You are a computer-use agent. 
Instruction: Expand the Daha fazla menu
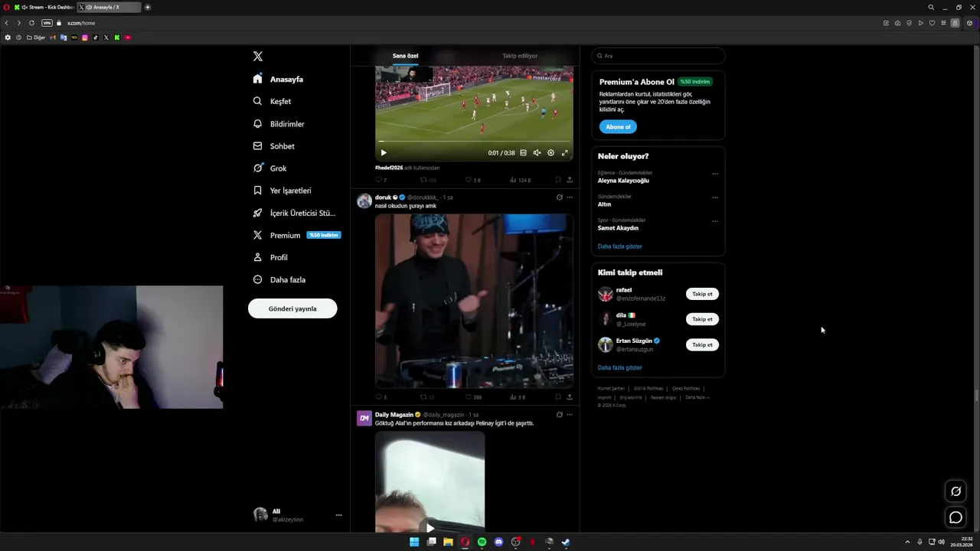point(279,279)
